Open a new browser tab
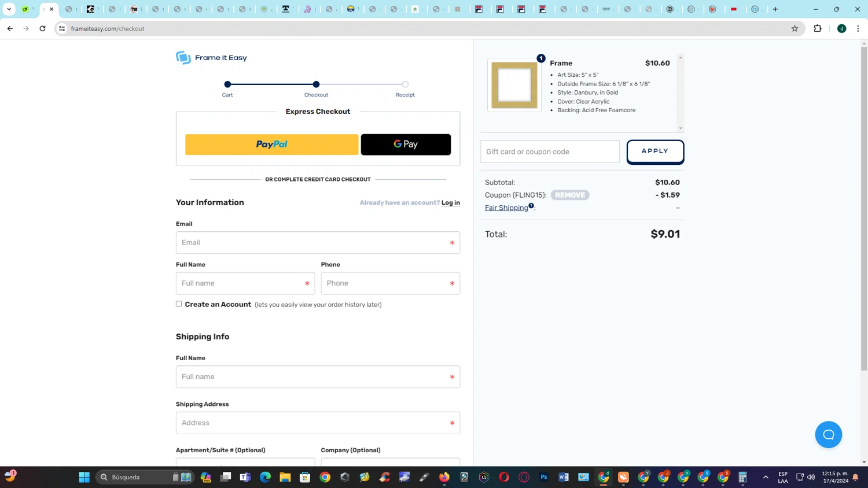 [x=775, y=9]
